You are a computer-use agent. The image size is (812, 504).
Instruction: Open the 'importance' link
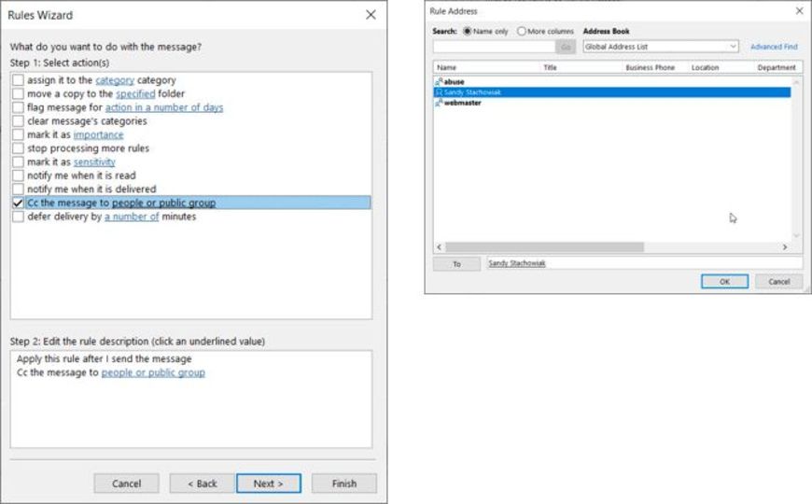tap(98, 134)
